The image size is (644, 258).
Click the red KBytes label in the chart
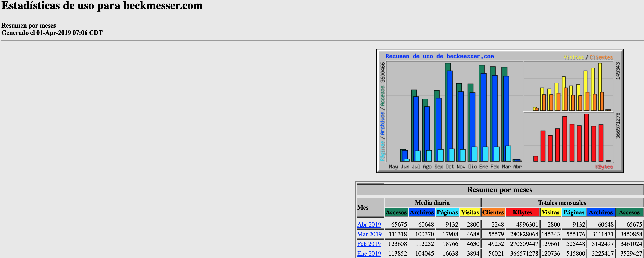(x=604, y=167)
